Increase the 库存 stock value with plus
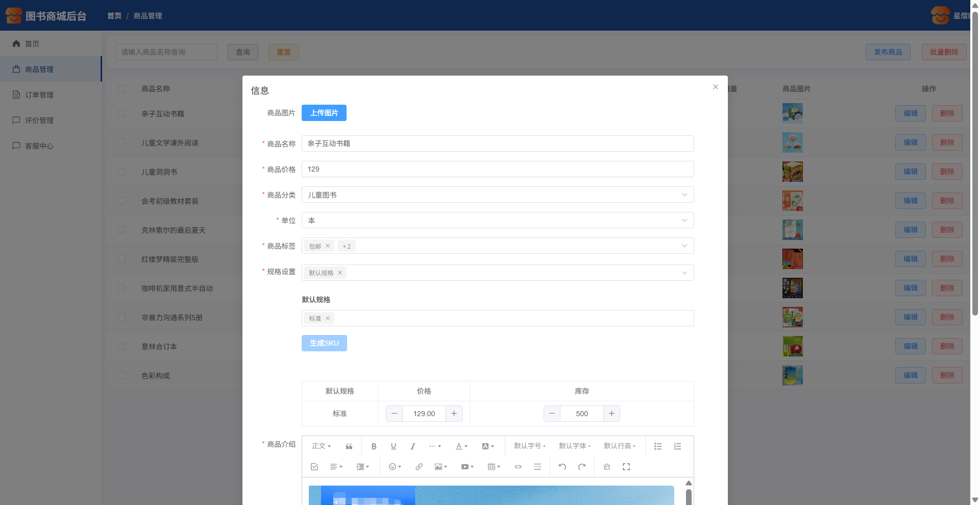The image size is (980, 505). click(x=611, y=414)
